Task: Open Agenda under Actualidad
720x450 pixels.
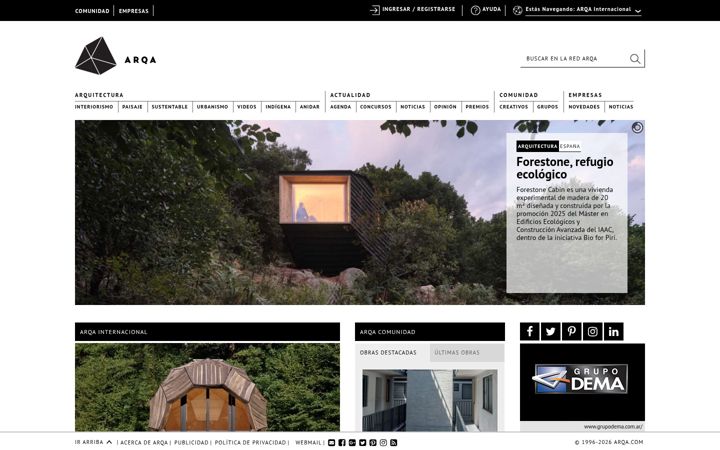Action: pos(340,107)
